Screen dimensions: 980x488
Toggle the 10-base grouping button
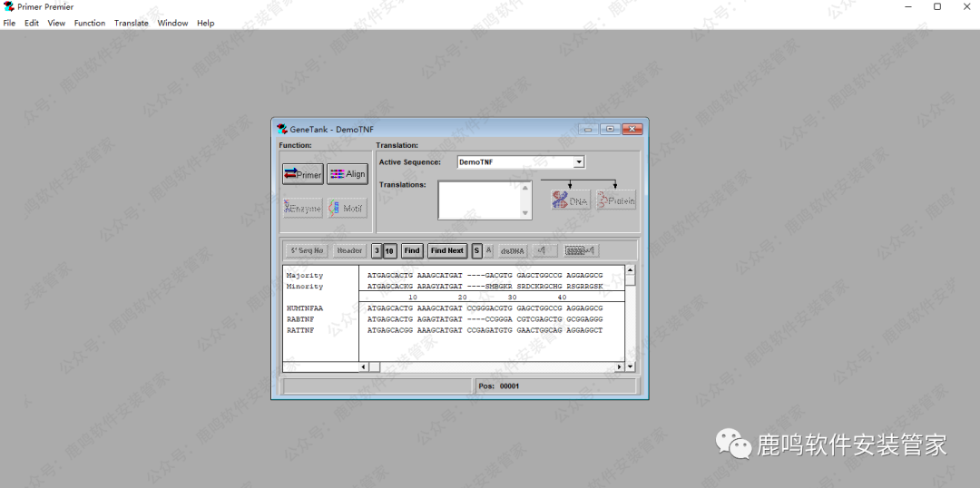click(x=389, y=250)
